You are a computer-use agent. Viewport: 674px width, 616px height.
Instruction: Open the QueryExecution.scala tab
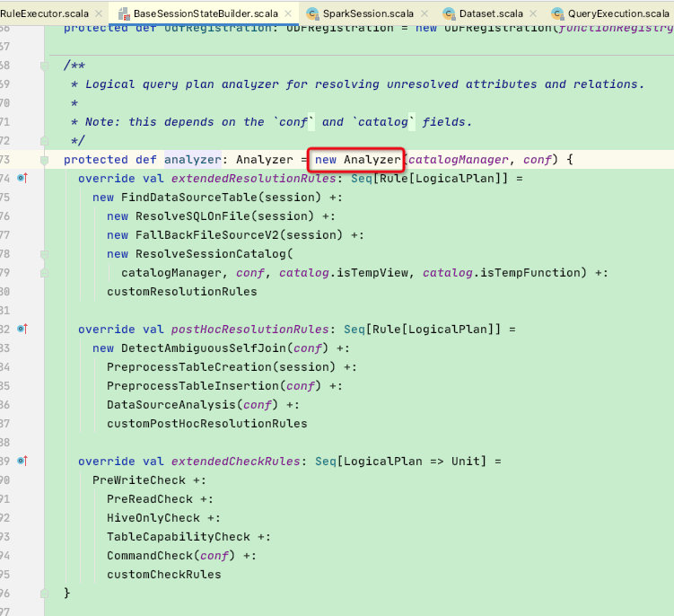[618, 13]
